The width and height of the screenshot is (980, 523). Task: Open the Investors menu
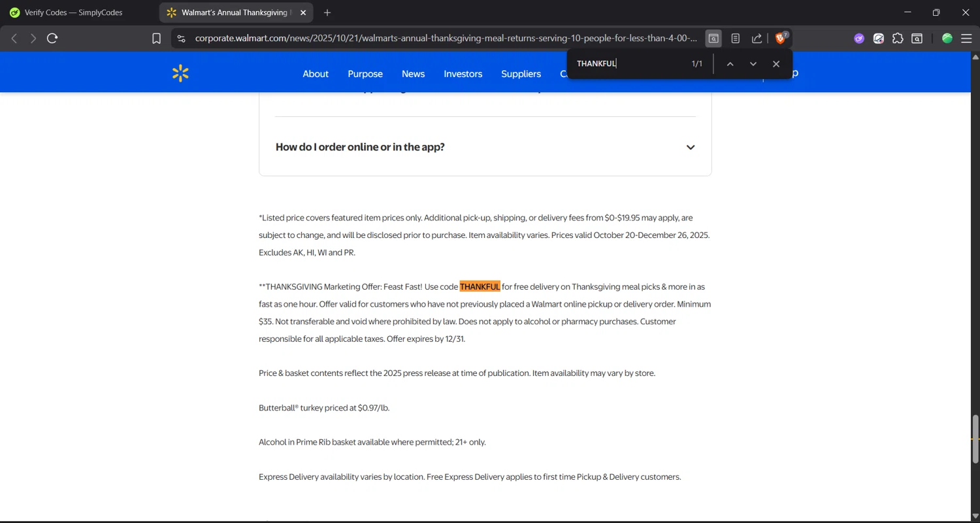pos(463,74)
